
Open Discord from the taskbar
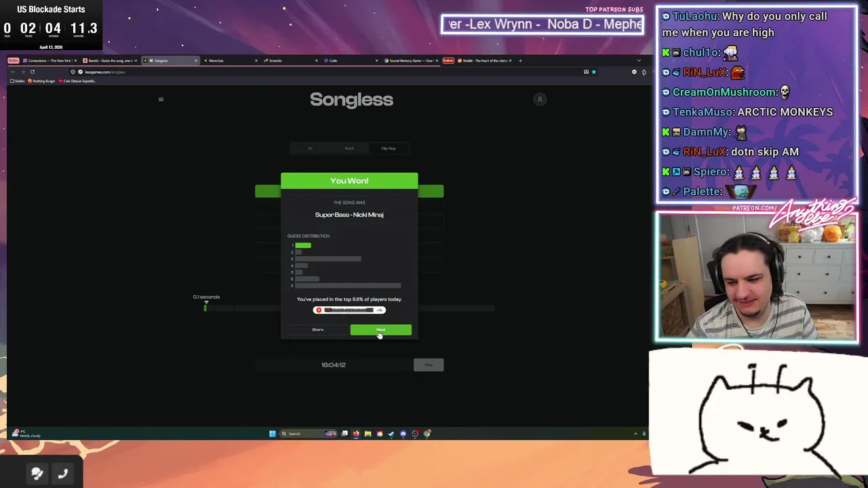pos(403,434)
